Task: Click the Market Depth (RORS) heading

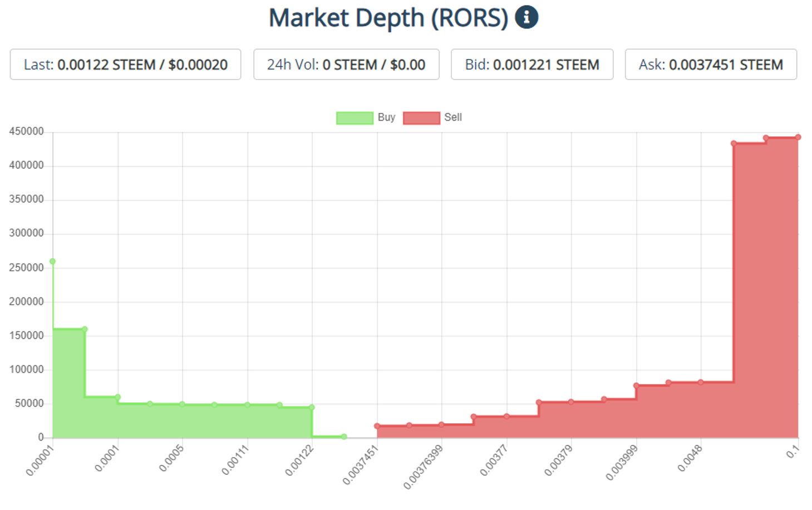Action: (388, 18)
